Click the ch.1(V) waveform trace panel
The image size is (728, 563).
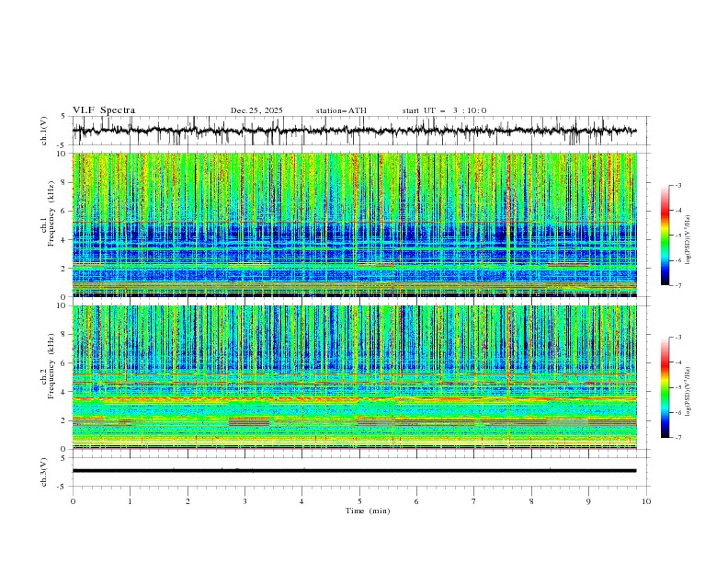[x=358, y=131]
